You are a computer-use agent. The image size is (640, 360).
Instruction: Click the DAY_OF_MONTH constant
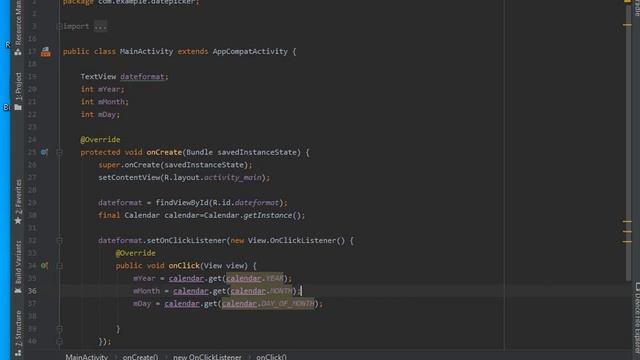[x=287, y=304]
